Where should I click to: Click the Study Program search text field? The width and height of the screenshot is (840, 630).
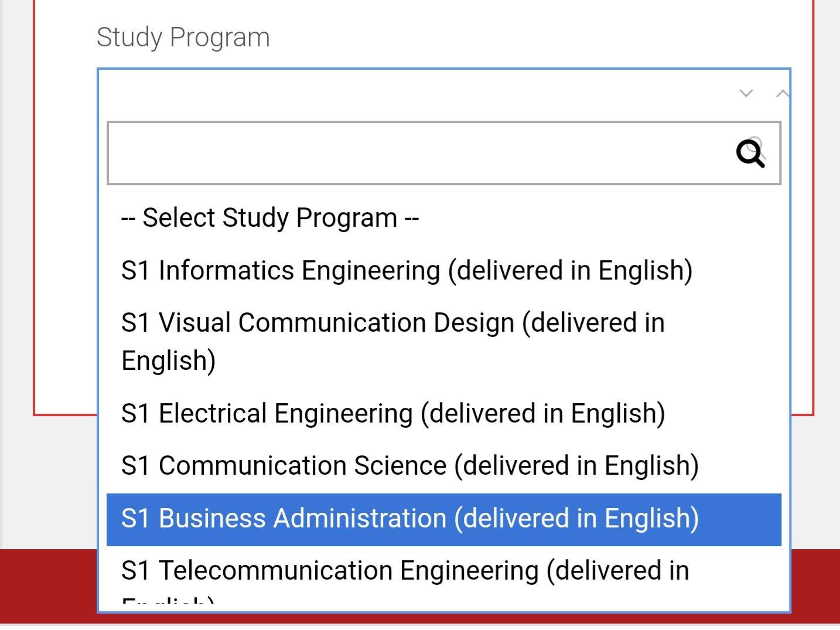pos(419,154)
